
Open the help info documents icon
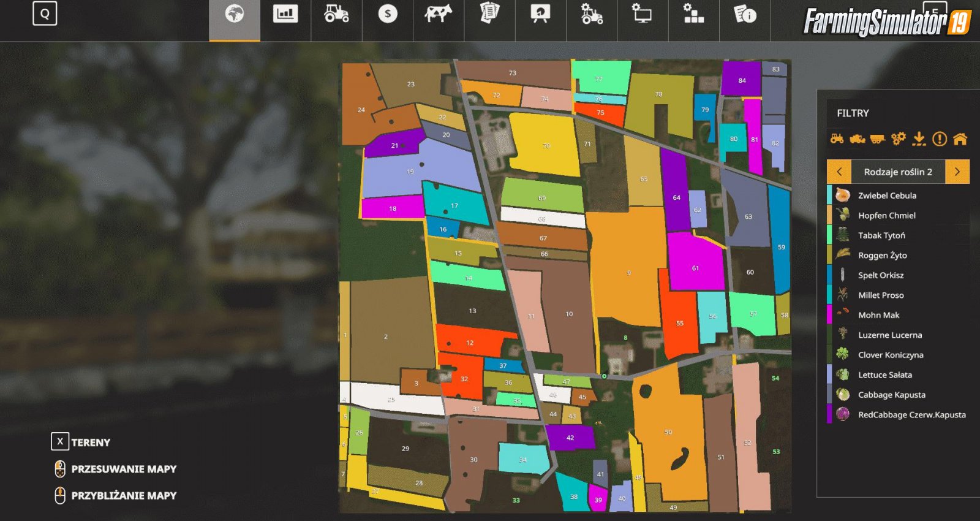coord(745,14)
